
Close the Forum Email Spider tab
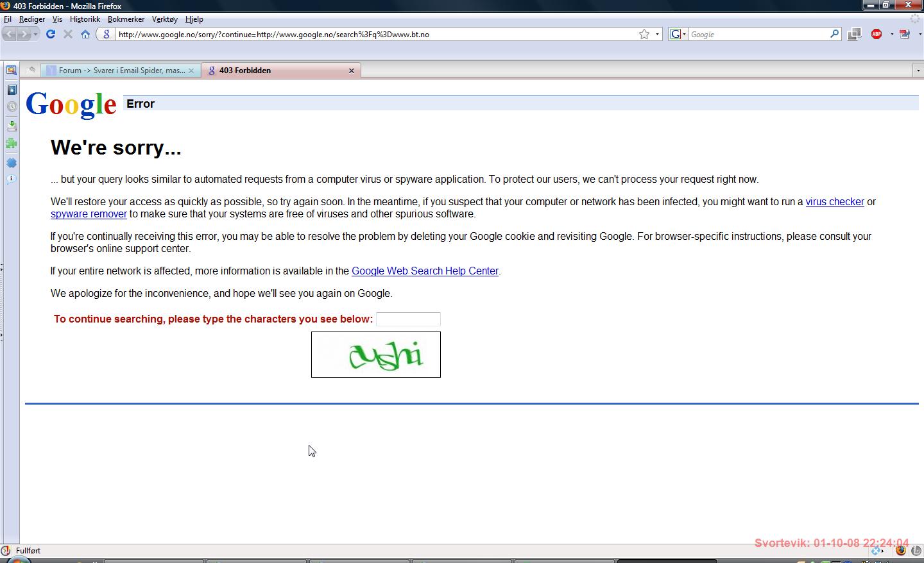pos(191,71)
